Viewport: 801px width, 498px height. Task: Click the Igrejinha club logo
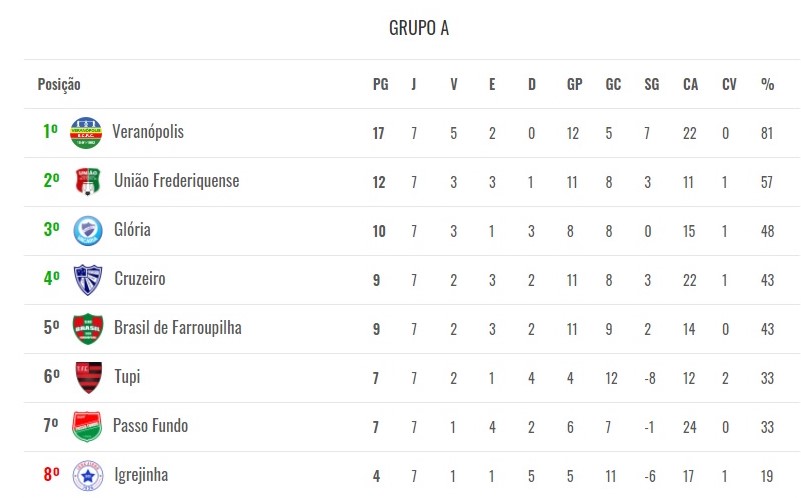pyautogui.click(x=88, y=475)
